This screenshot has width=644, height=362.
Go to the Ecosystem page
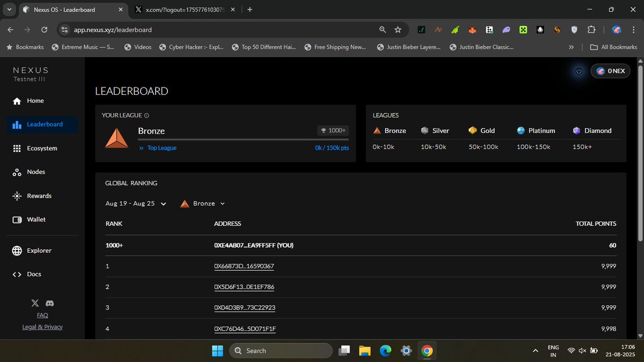pos(34,149)
